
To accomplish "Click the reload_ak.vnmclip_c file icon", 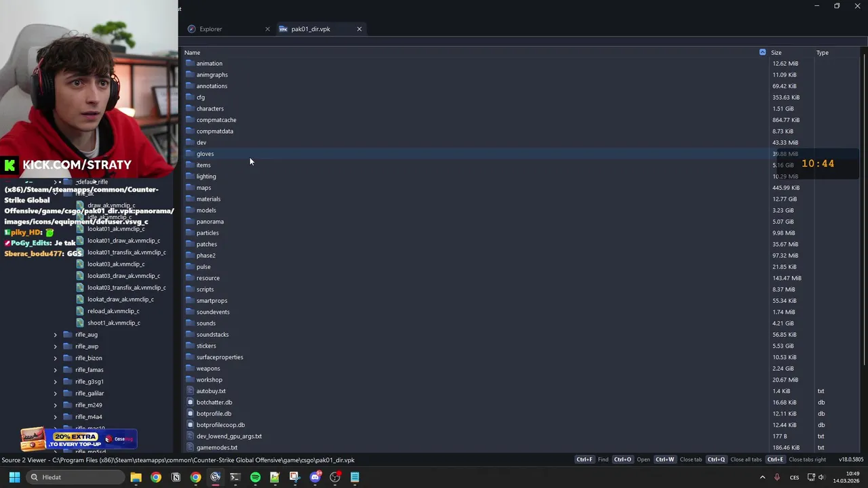I will 80,311.
